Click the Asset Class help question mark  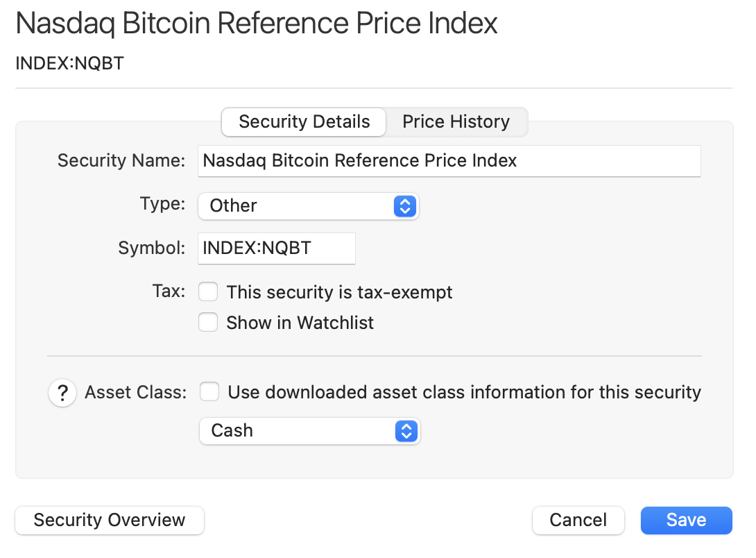pyautogui.click(x=62, y=394)
